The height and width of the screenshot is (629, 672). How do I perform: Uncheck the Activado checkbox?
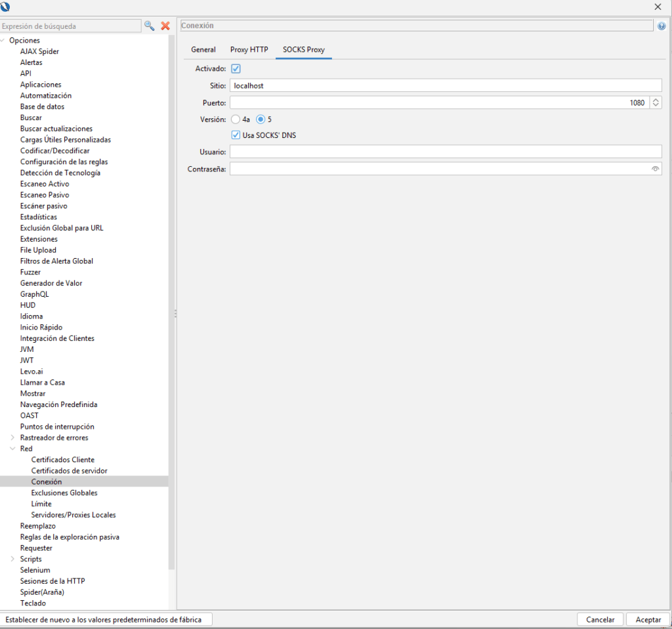(236, 68)
